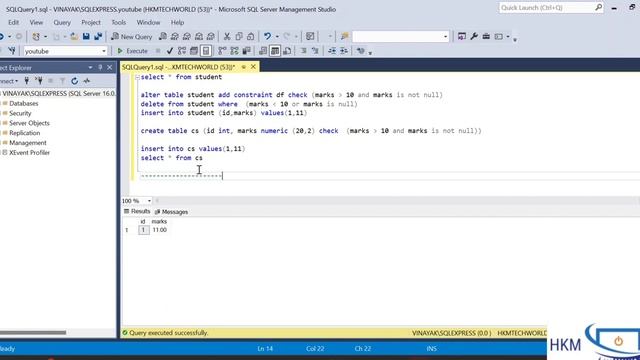Switch to the SQLQuery1.sql tab
This screenshot has height=360, width=640.
coord(178,67)
